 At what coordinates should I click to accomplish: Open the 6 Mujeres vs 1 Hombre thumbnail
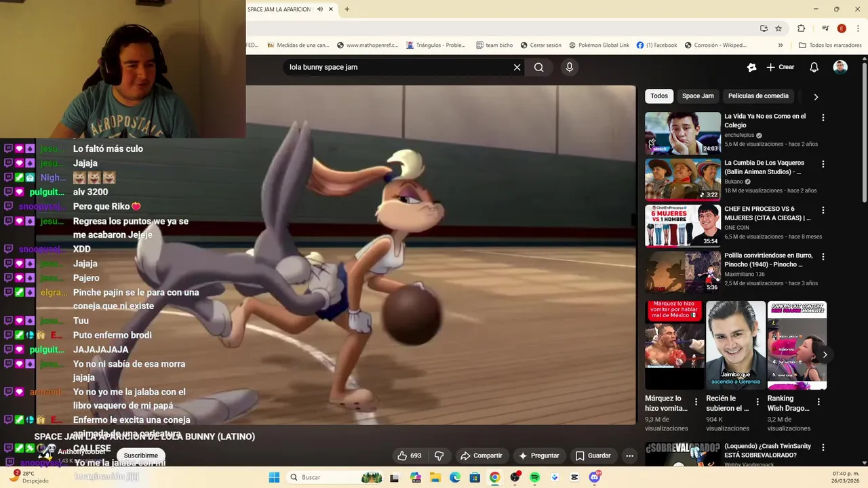click(x=683, y=226)
